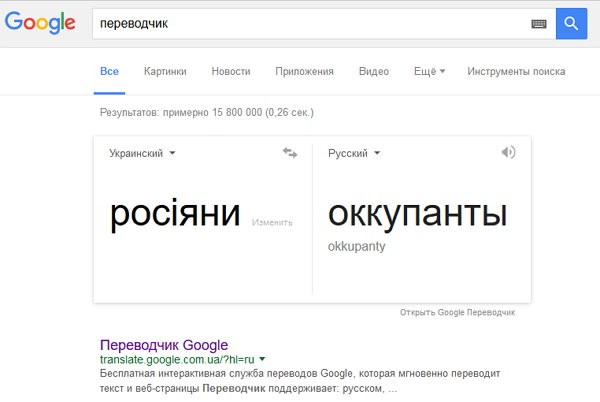Open Инструменты поиска search tools
This screenshot has width=600, height=402.
coord(516,71)
